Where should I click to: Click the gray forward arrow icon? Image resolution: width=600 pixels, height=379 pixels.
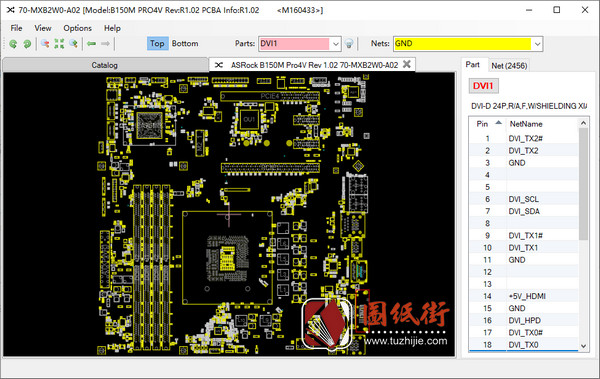[x=105, y=44]
